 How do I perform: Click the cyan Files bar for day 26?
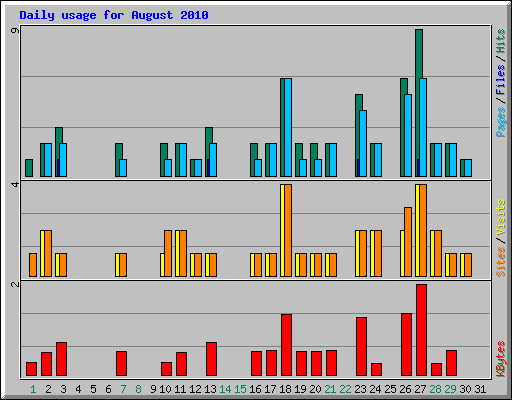tap(408, 135)
